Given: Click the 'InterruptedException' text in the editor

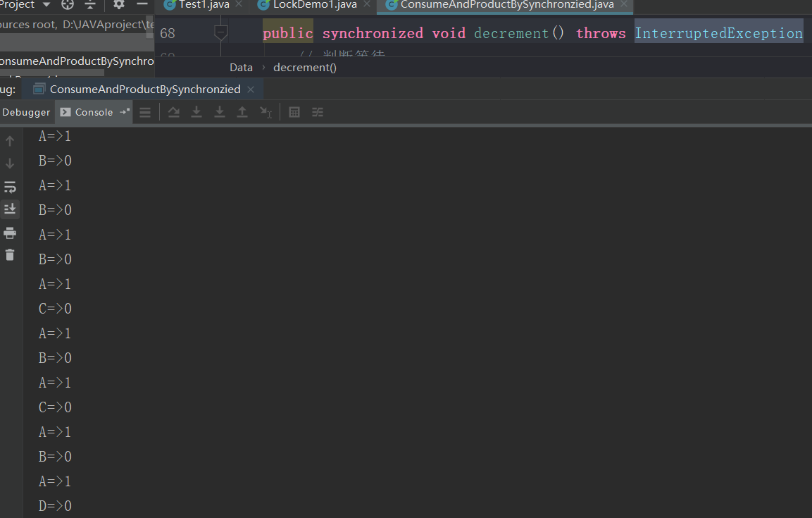Looking at the screenshot, I should pos(719,33).
